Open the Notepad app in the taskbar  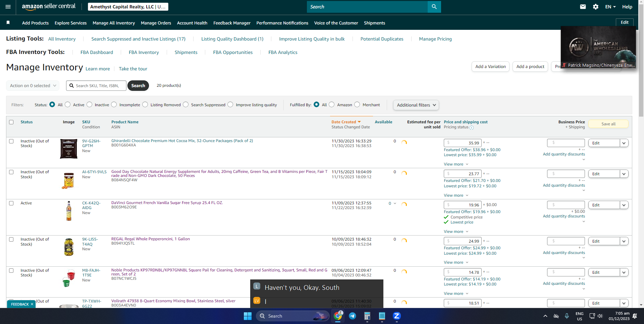(382, 316)
